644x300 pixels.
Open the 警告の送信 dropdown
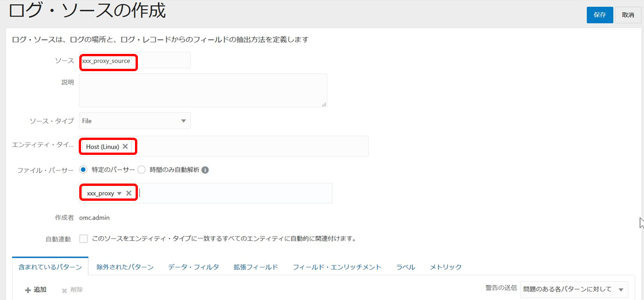574,289
